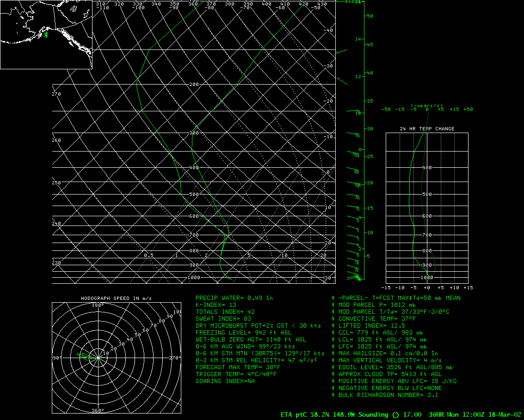
Task: Select the 'K-INDEX= 13' value
Action: pos(216,305)
